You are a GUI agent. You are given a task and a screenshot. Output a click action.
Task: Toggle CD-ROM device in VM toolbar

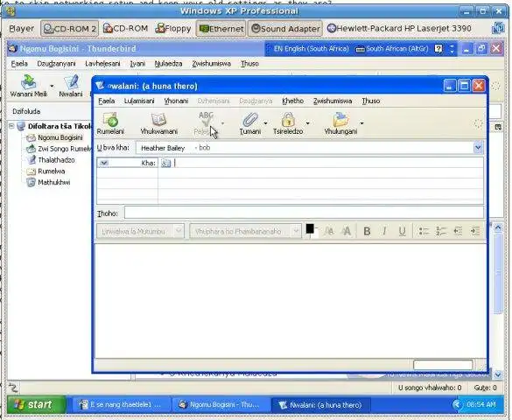pyautogui.click(x=125, y=29)
